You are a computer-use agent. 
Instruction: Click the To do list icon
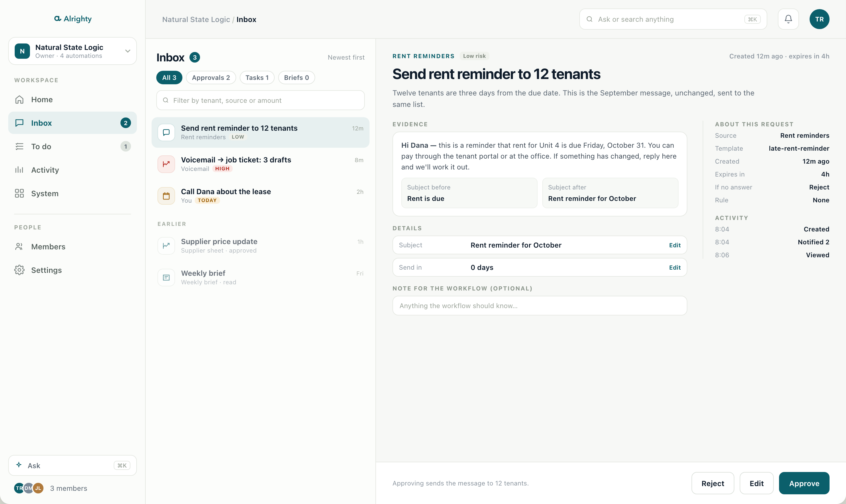coord(19,146)
